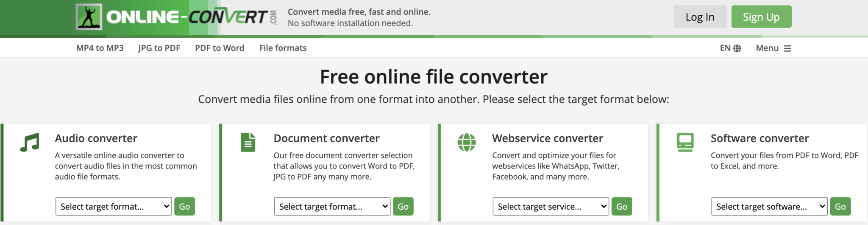The image size is (868, 225).
Task: Click the Online-Convert logo figure icon
Action: tap(89, 17)
